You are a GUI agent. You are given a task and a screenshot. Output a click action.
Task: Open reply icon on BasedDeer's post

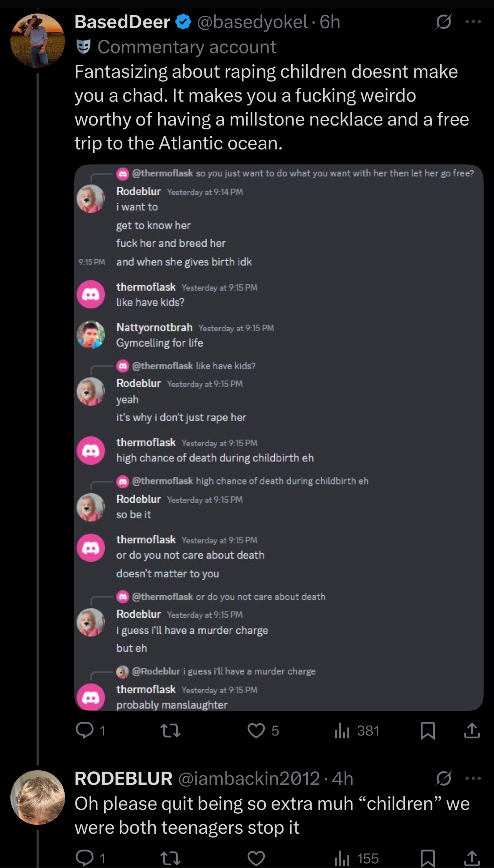tap(85, 731)
